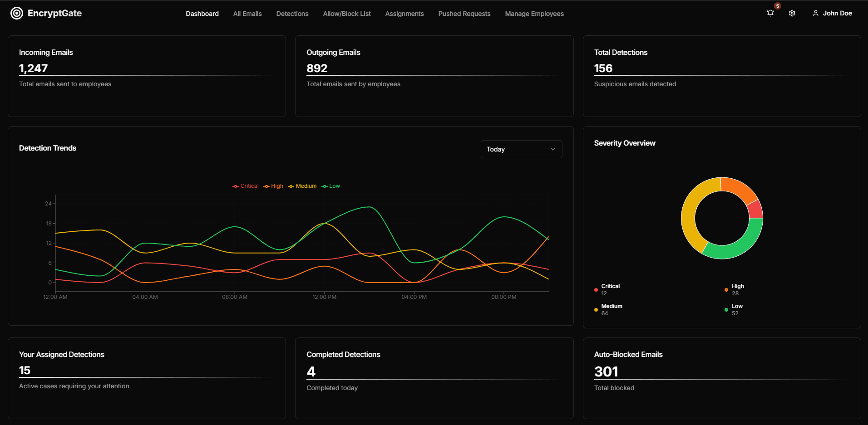Viewport: 868px width, 425px height.
Task: Click the Incoming Emails value 1,247
Action: 33,68
